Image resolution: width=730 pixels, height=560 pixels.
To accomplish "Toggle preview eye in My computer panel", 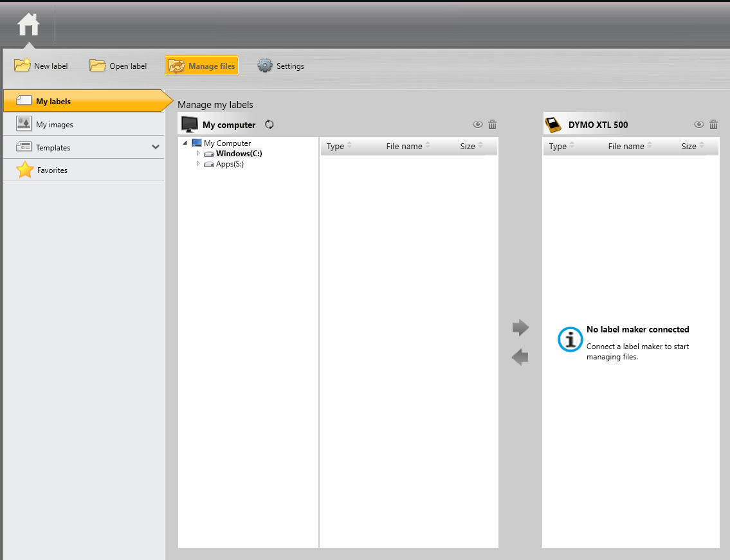I will click(477, 125).
